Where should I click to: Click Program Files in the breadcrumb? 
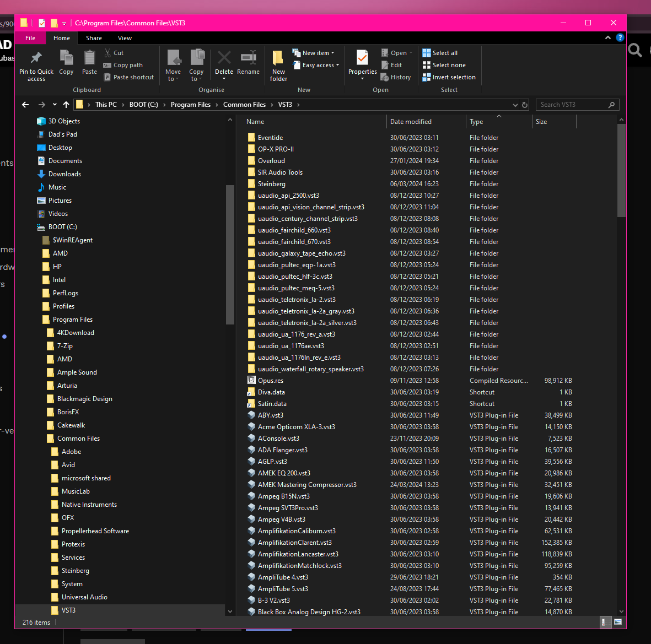191,105
